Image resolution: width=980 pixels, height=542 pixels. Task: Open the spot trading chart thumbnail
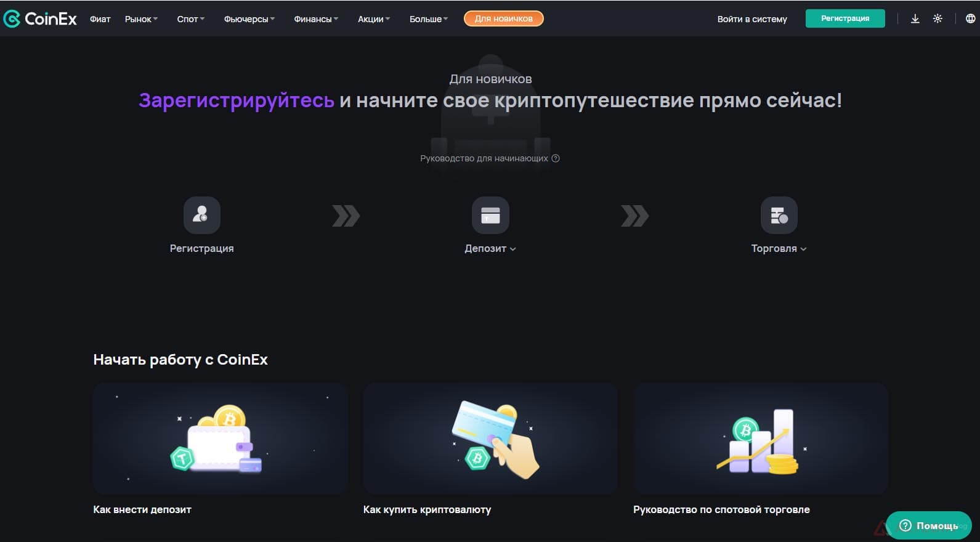pos(761,438)
